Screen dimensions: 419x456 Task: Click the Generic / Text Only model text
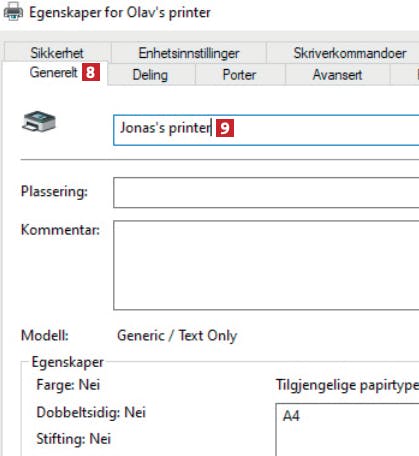pyautogui.click(x=177, y=335)
